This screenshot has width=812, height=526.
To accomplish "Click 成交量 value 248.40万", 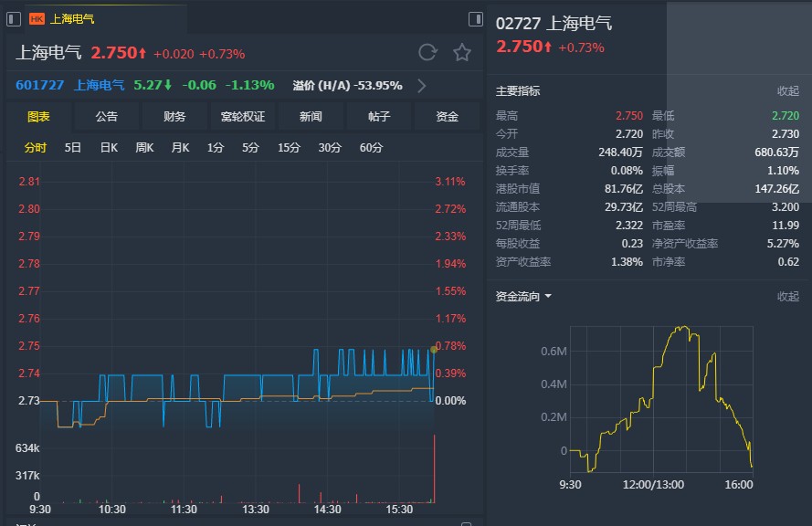I will (621, 153).
